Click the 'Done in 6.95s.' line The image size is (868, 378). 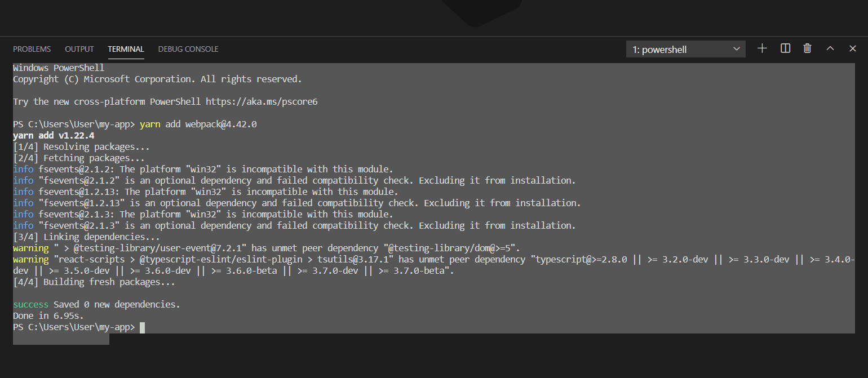coord(48,315)
